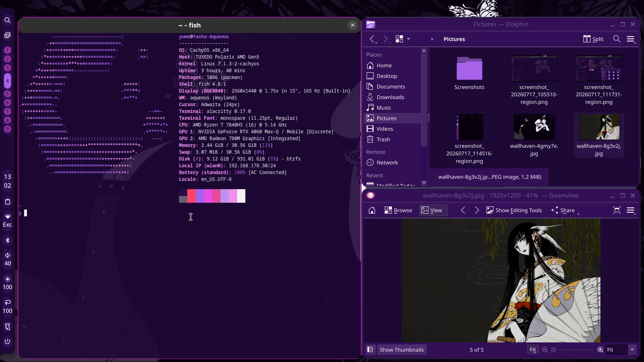Select Pictures in Dolphin Places
The image size is (644, 362).
click(392, 118)
